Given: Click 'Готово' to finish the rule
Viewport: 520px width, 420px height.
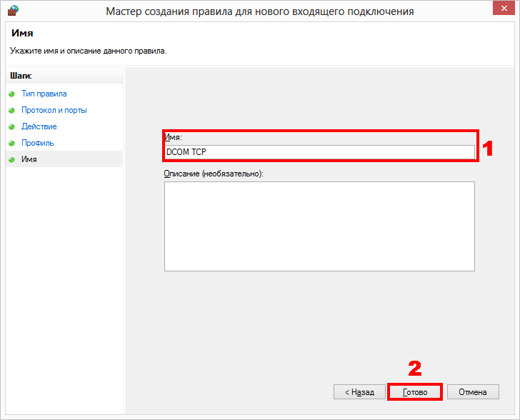Looking at the screenshot, I should tap(415, 392).
